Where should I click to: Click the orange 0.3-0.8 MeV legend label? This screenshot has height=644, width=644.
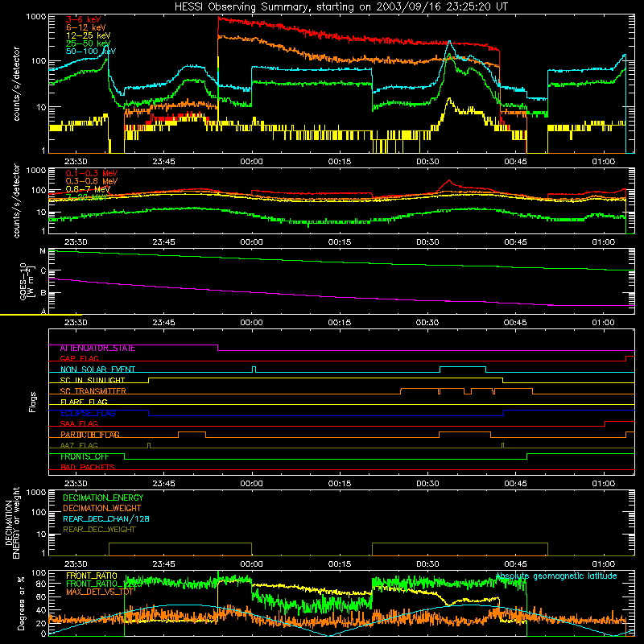click(x=91, y=181)
